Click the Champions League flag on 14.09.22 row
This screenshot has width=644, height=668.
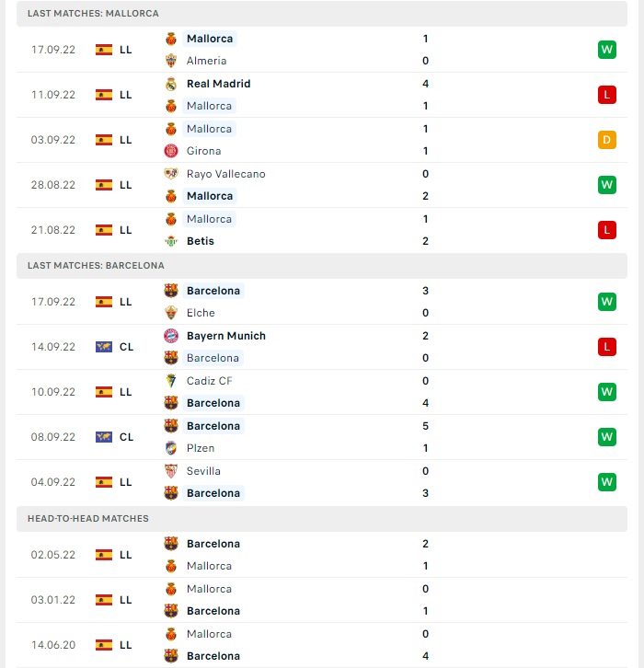click(104, 347)
